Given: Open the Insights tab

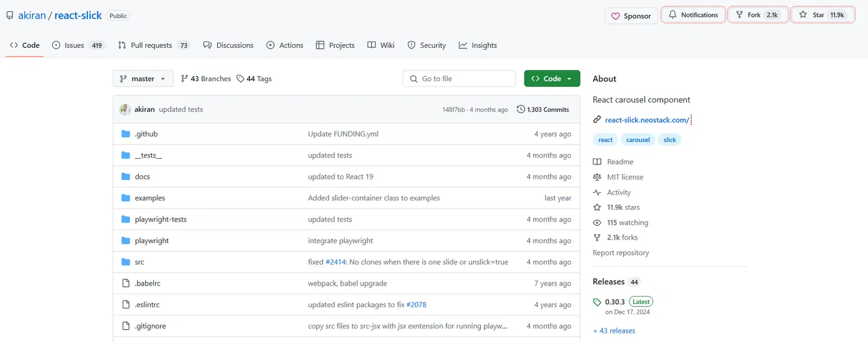Looking at the screenshot, I should (477, 45).
